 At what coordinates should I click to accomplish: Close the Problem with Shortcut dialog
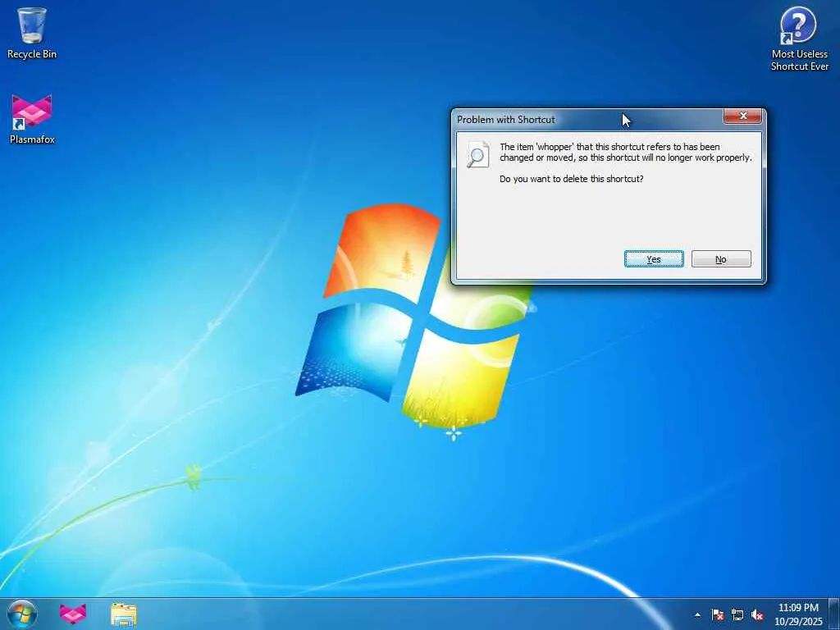coord(742,116)
